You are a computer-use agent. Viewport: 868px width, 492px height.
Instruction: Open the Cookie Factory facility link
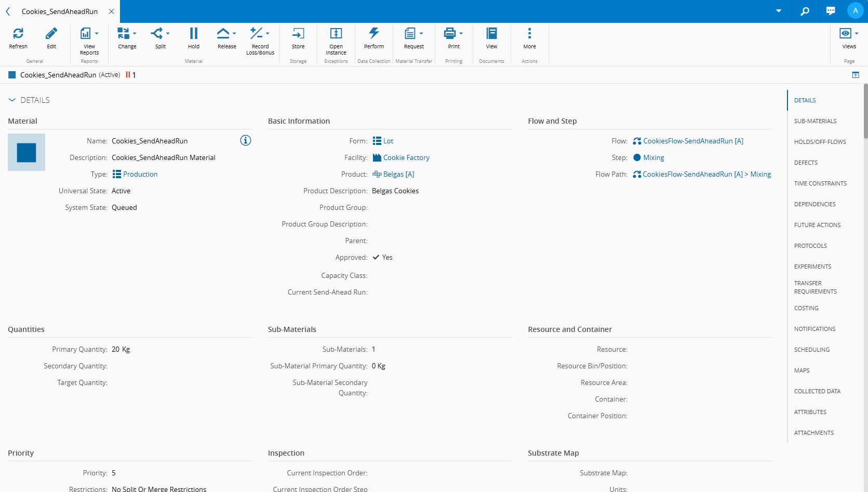406,157
